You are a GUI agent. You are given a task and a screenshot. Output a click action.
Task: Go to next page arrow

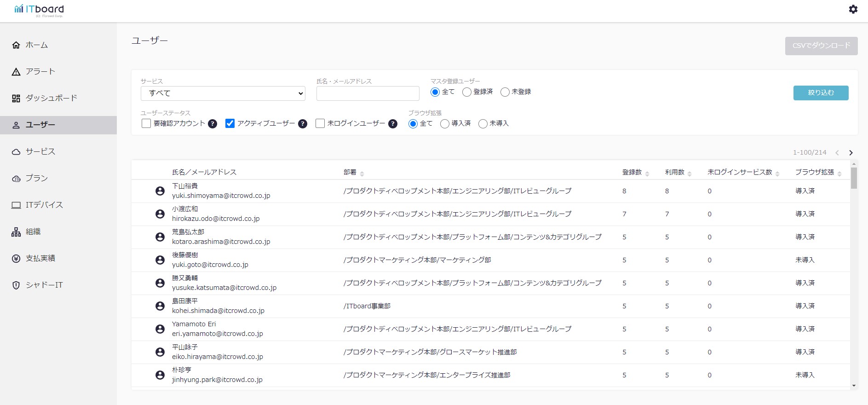tap(851, 153)
